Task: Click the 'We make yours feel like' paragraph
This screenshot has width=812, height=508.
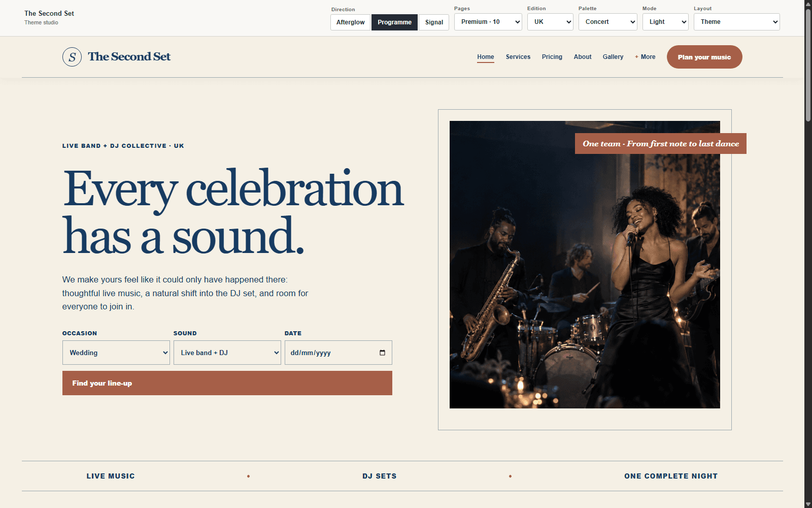Action: pos(185,293)
